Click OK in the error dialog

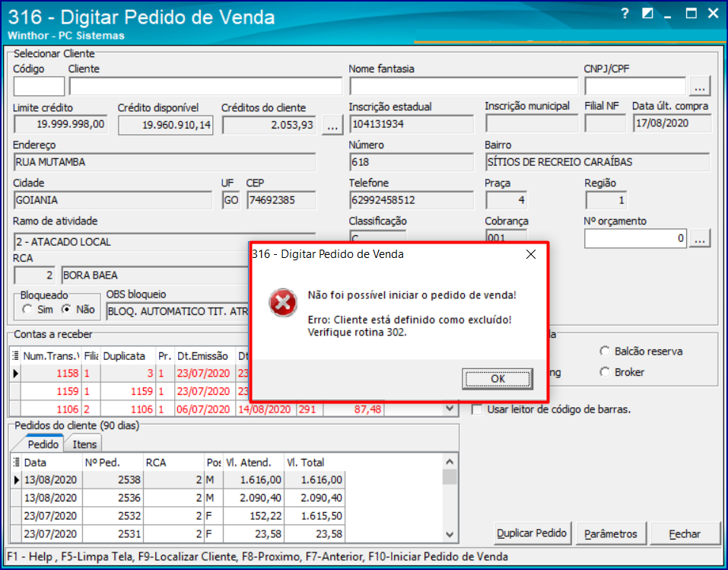tap(498, 379)
